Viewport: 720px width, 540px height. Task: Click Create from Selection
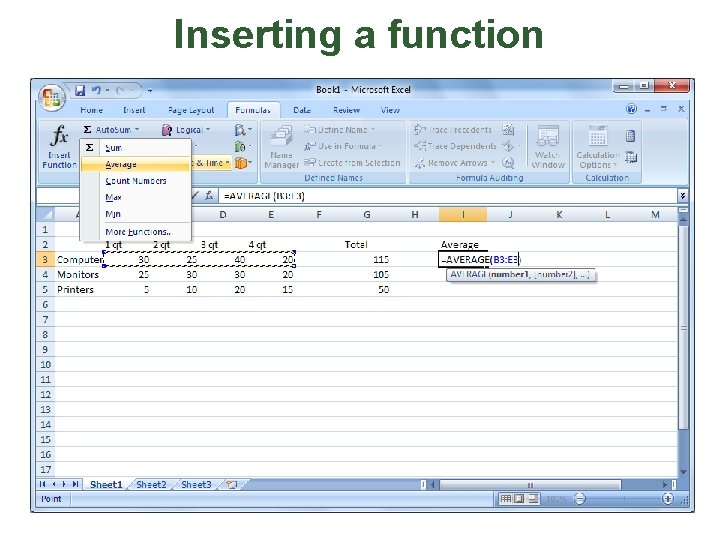(x=352, y=163)
